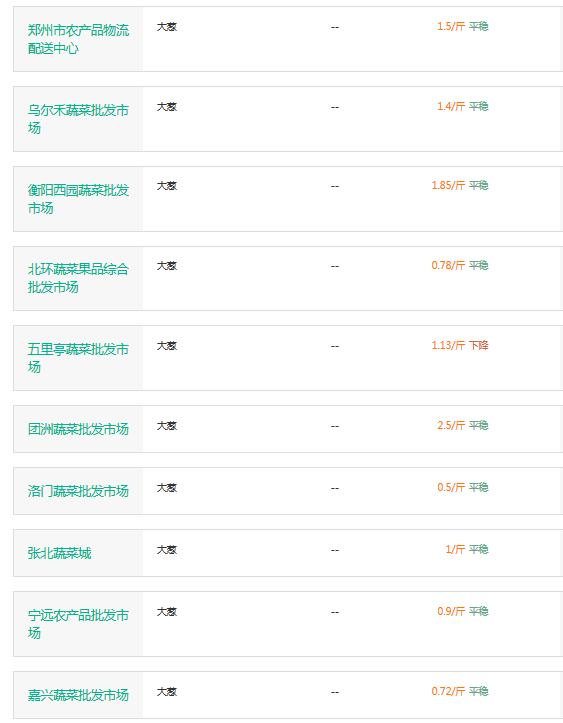Open 衡阳西园蔬菜批发市场 market link

78,199
